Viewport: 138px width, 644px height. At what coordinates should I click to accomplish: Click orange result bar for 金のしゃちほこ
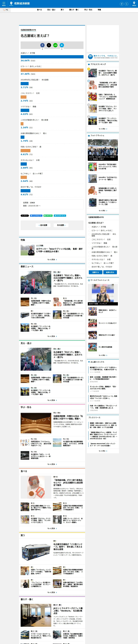point(52,70)
